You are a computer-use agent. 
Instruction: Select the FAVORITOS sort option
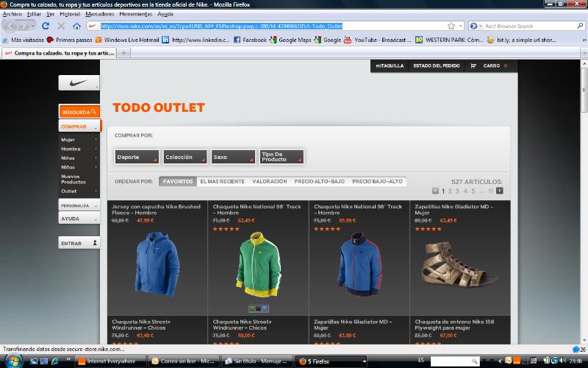point(178,181)
